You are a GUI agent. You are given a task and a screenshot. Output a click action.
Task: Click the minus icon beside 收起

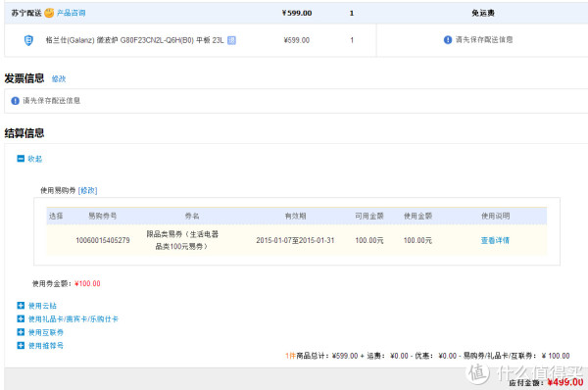21,158
